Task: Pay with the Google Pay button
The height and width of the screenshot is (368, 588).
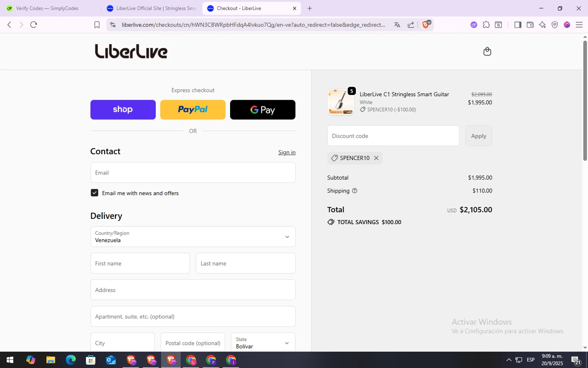Action: [263, 109]
